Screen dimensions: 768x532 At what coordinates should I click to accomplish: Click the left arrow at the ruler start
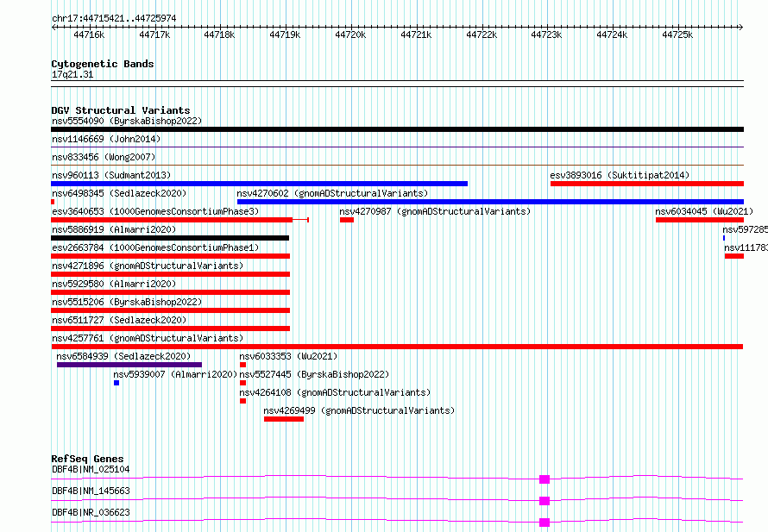pos(54,28)
